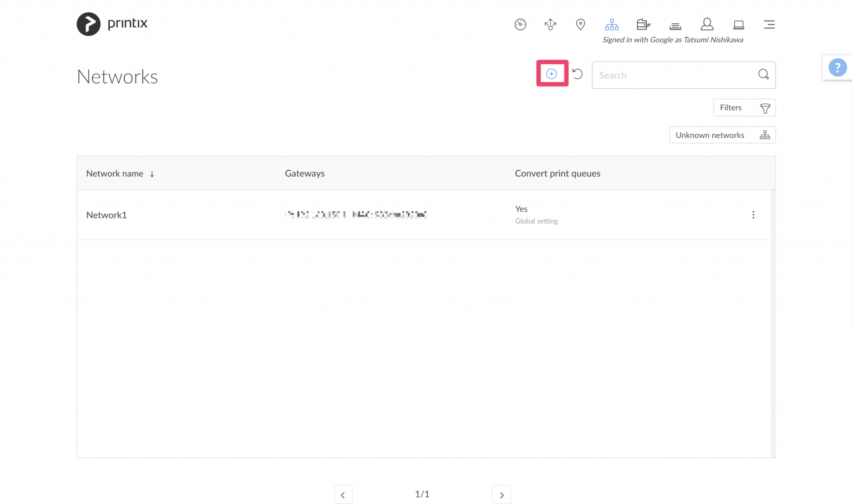Image resolution: width=852 pixels, height=504 pixels.
Task: Click the undo/refresh arrow beside the plus button
Action: pyautogui.click(x=577, y=73)
